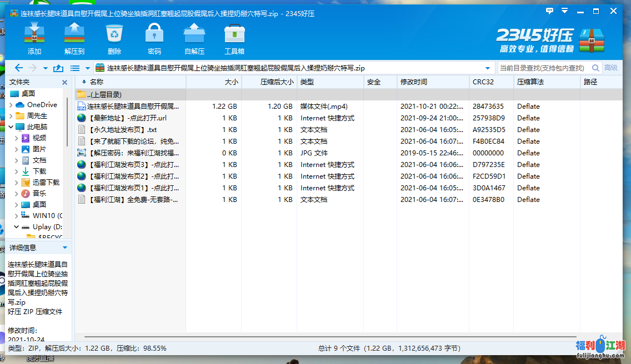Click the 解压到 (Extract to) icon

coord(74,34)
